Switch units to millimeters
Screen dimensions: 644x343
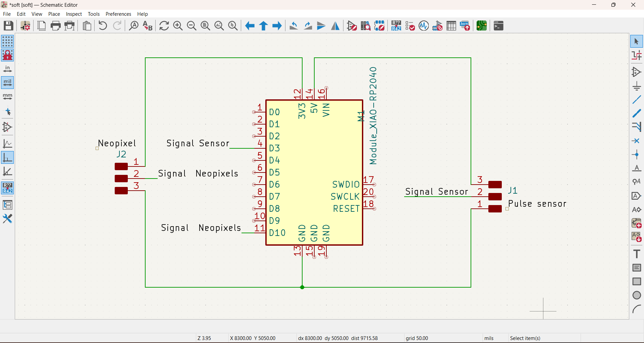pos(7,97)
